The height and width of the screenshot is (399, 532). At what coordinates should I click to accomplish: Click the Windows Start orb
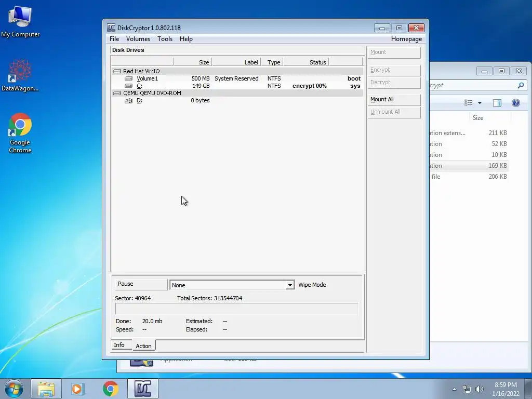point(14,389)
